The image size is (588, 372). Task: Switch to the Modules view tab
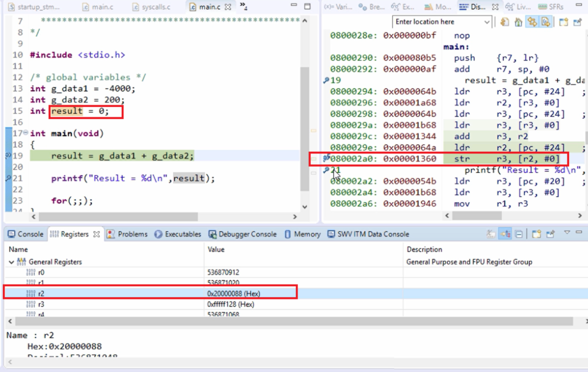[438, 7]
